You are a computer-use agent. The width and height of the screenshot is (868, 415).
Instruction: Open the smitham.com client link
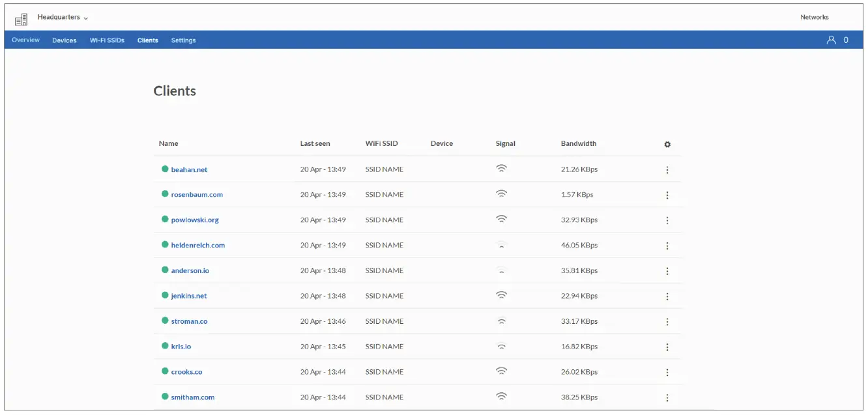pyautogui.click(x=193, y=397)
